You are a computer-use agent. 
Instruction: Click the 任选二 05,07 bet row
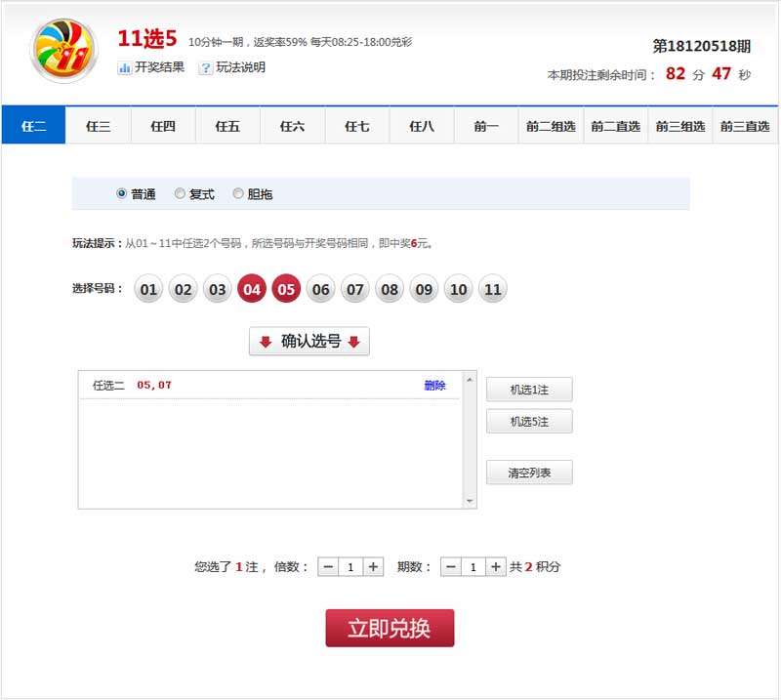pos(269,385)
